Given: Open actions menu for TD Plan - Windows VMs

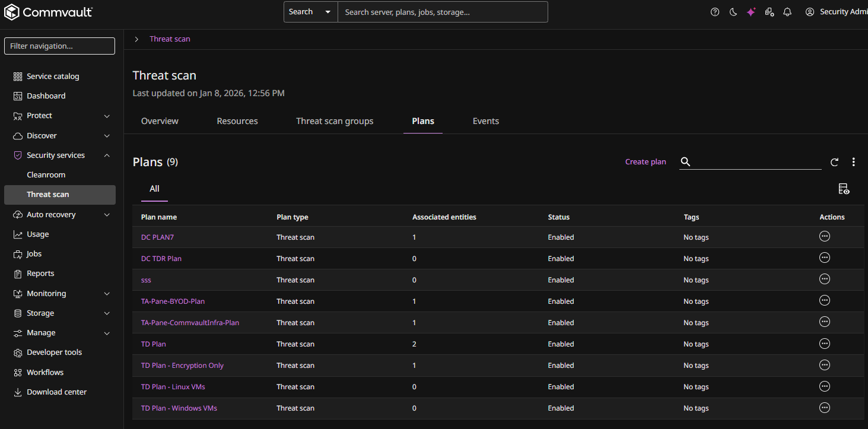Looking at the screenshot, I should coord(824,408).
